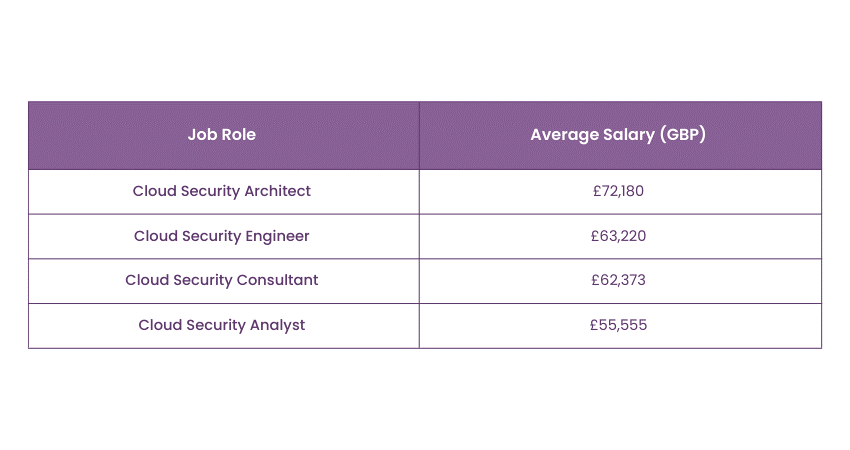Select the Cloud Security Engineer cell
This screenshot has width=850, height=450.
tap(222, 236)
